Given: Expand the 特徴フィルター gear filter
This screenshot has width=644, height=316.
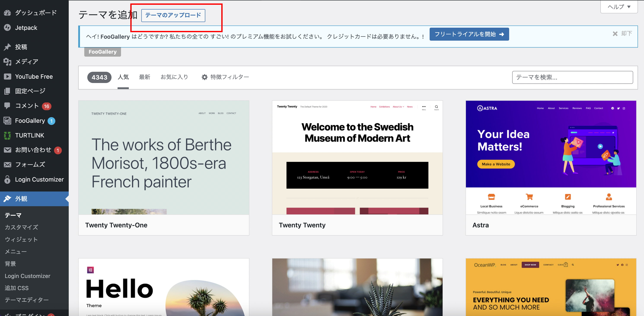Looking at the screenshot, I should [x=225, y=77].
